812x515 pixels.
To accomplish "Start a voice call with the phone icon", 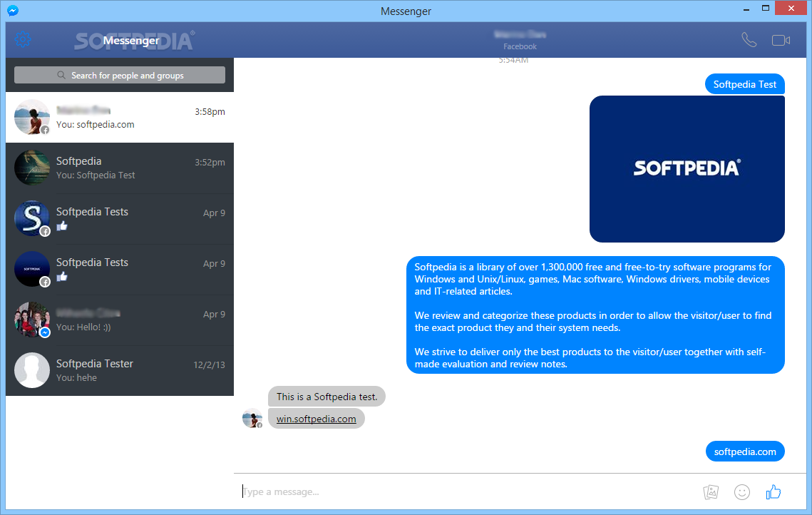I will point(749,40).
